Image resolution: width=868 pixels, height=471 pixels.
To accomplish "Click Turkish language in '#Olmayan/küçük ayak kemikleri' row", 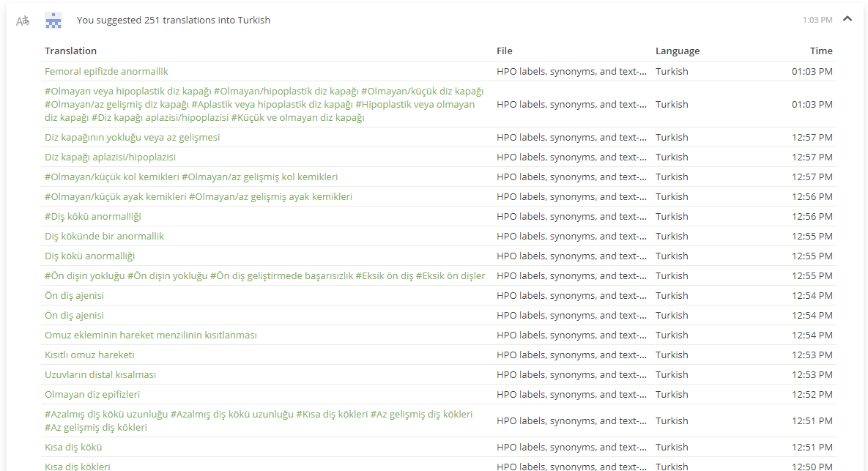I will [672, 197].
